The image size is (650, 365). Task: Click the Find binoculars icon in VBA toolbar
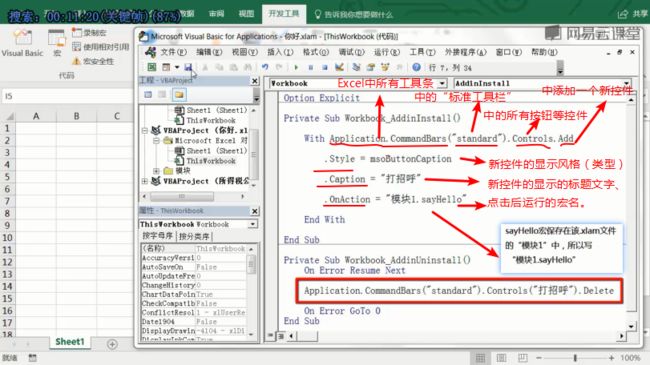tap(248, 67)
